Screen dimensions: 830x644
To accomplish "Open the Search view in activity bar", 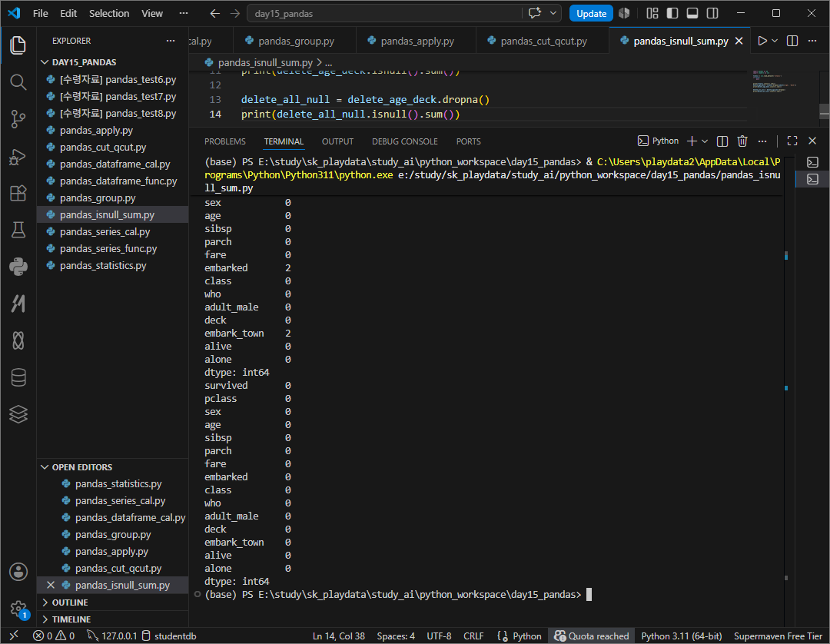I will 18,82.
